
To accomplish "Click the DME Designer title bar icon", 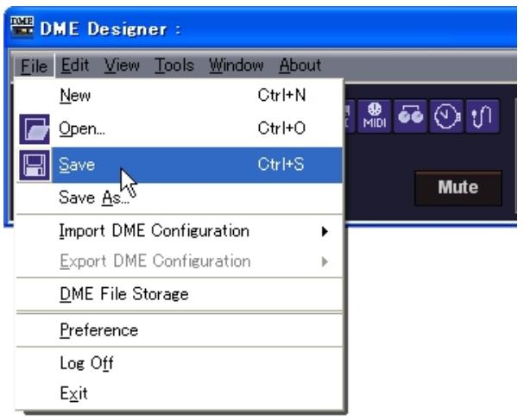I will coord(22,27).
